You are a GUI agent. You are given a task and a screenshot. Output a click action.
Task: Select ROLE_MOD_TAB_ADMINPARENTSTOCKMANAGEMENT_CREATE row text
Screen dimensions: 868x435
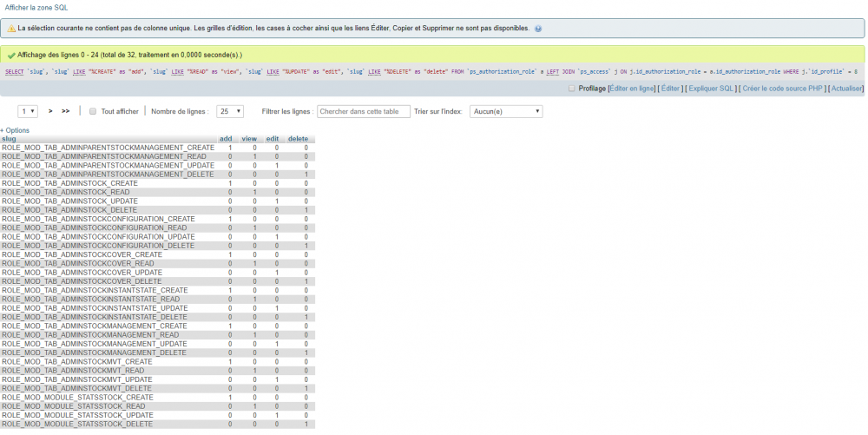[x=108, y=148]
